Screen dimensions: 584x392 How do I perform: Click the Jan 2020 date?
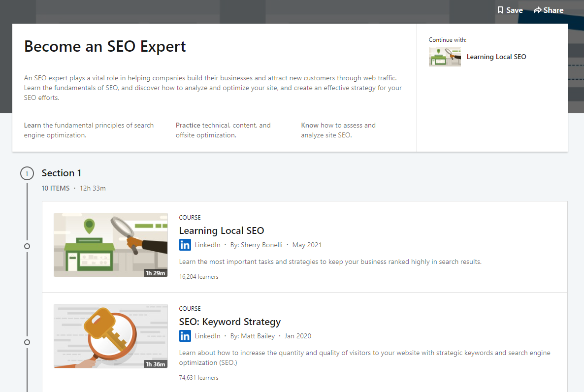click(x=298, y=336)
